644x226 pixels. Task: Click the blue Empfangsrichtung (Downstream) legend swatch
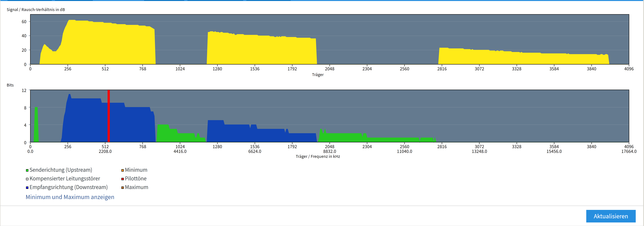tap(27, 188)
